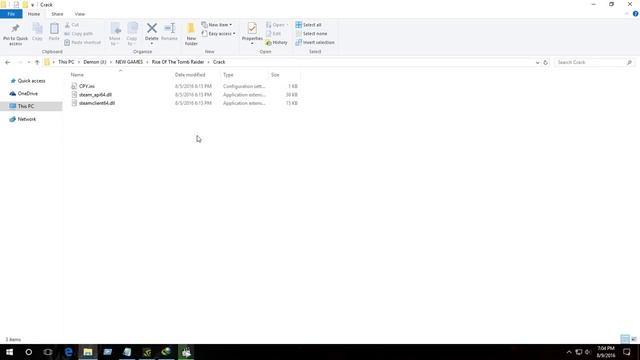640x360 pixels.
Task: Click the Cut command
Action: 72,25
